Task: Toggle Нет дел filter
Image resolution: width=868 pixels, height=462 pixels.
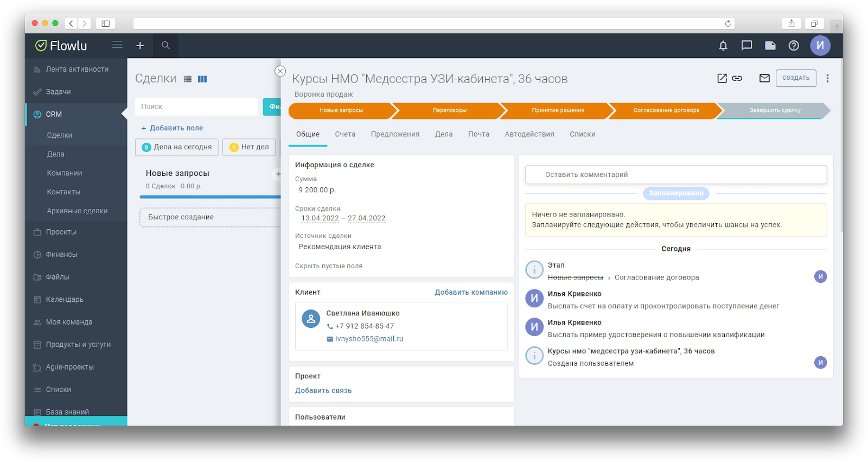Action: [249, 147]
